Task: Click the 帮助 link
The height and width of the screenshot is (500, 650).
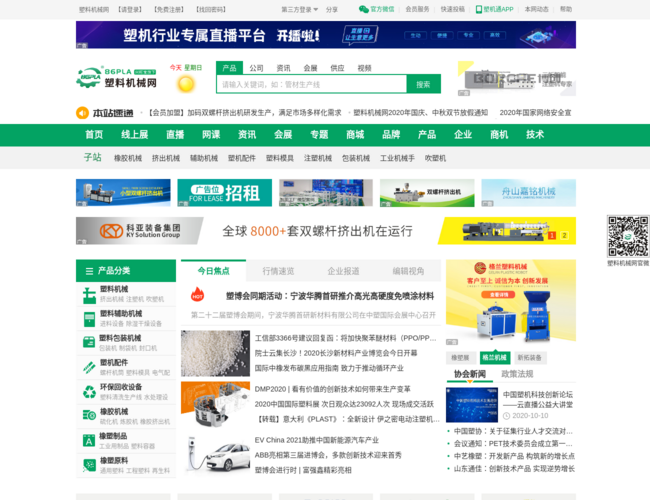Action: tap(566, 9)
